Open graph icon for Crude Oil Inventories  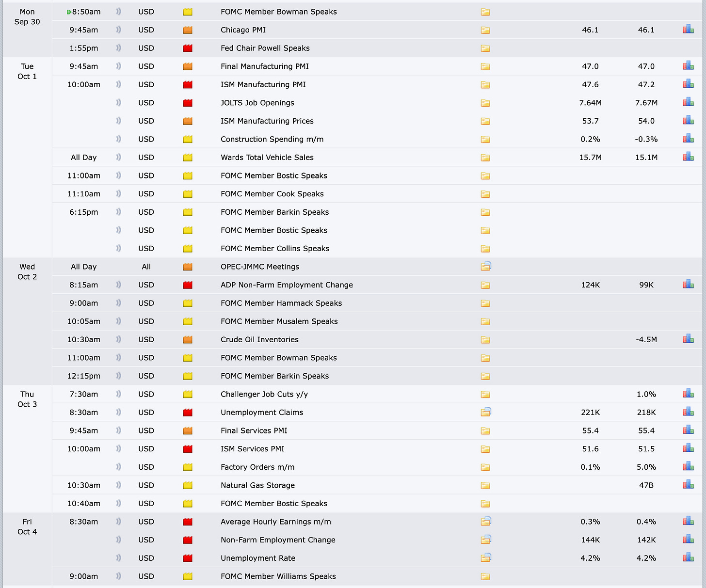click(x=688, y=339)
